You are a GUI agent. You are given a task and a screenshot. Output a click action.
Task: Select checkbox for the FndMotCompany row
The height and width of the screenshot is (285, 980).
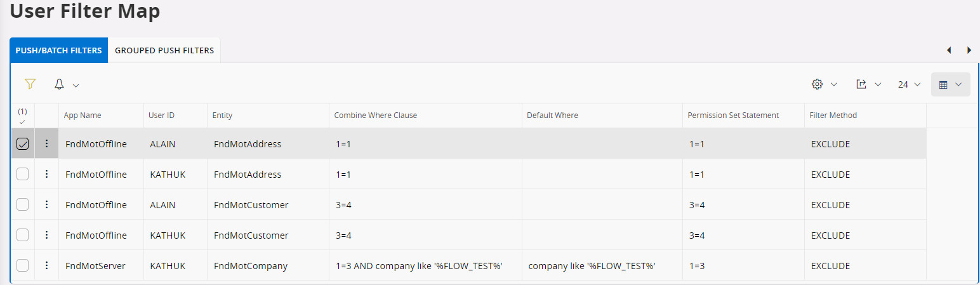(x=22, y=266)
